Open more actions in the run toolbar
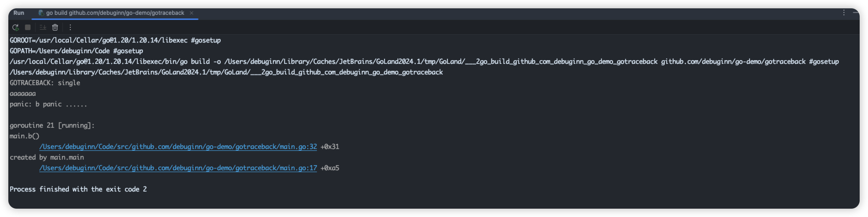Viewport: 868px width, 217px height. pyautogui.click(x=70, y=27)
